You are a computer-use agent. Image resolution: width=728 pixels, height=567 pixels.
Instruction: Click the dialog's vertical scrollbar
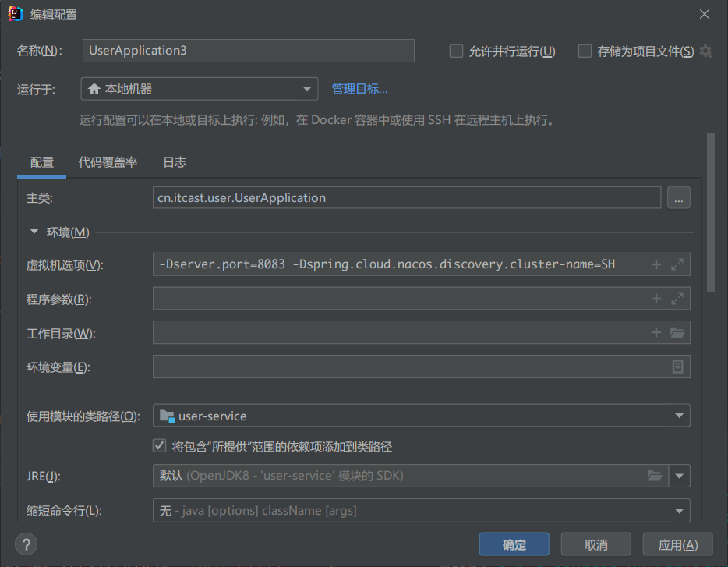[710, 212]
